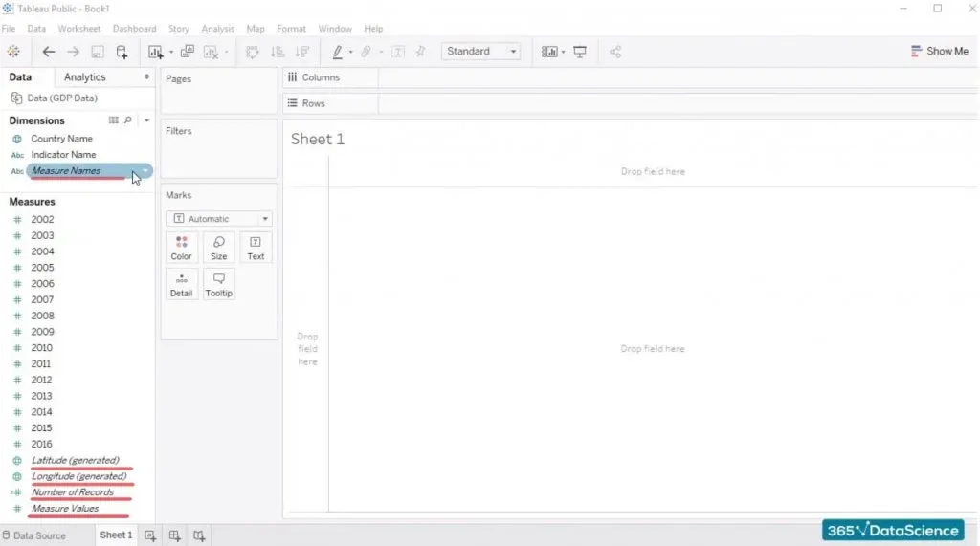
Task: Click the Presentation mode icon
Action: click(x=580, y=52)
